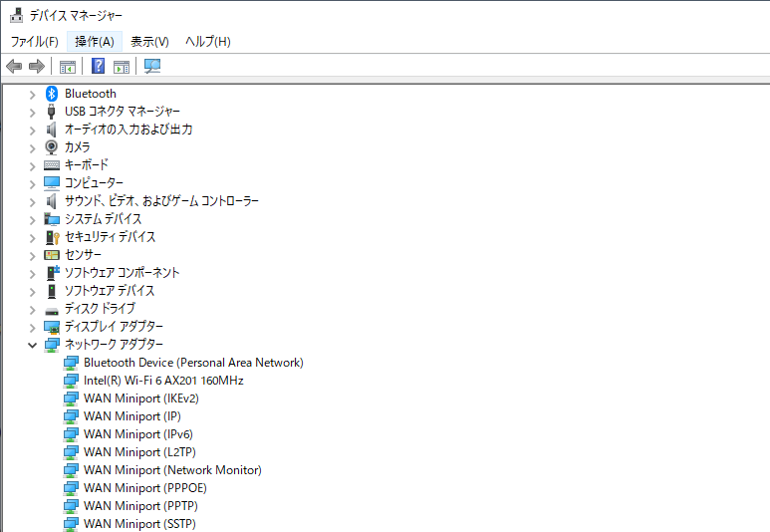Click the USB コネクタ マネージャー plug icon
This screenshot has width=770, height=532.
click(x=51, y=112)
